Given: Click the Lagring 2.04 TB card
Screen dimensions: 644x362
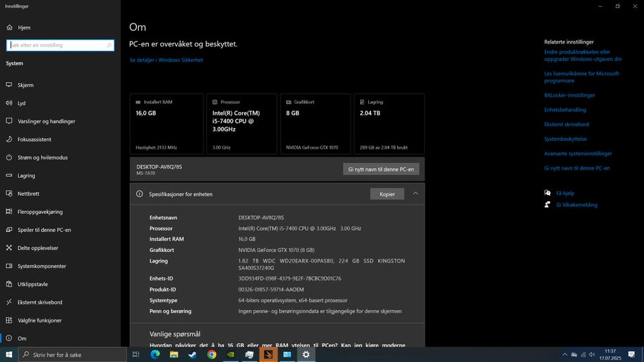Looking at the screenshot, I should click(389, 124).
